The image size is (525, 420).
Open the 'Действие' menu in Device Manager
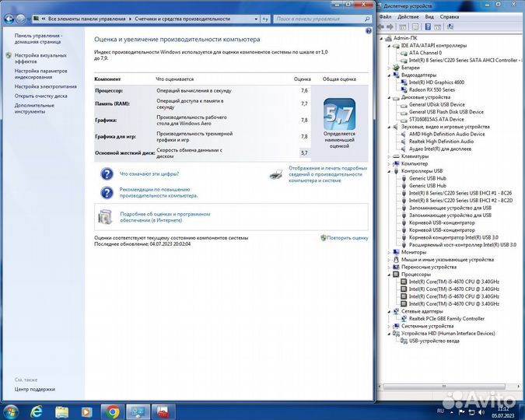pos(408,17)
